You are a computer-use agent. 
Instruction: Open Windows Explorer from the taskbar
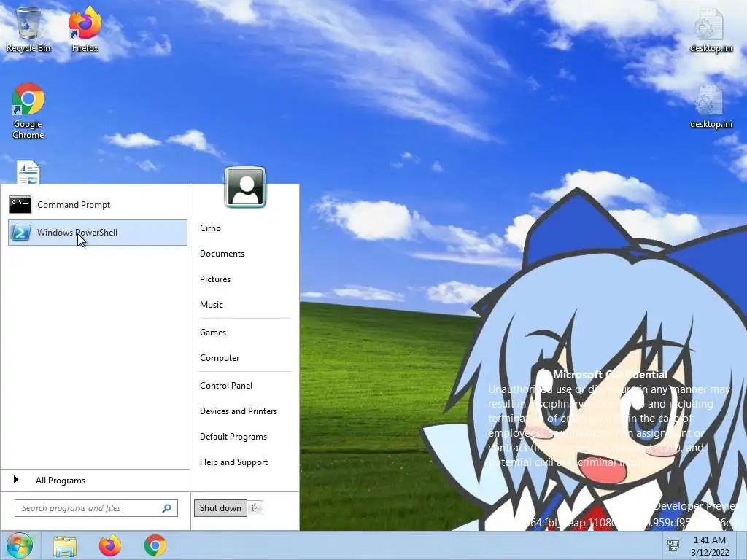click(65, 546)
